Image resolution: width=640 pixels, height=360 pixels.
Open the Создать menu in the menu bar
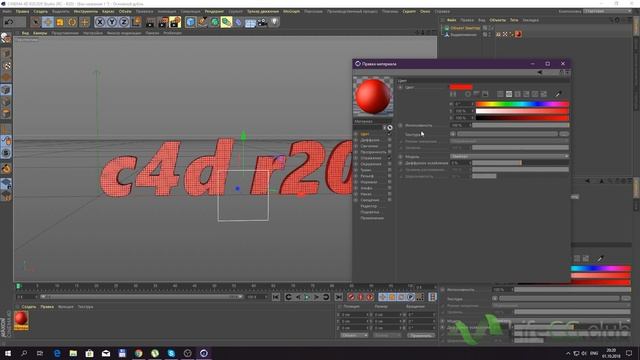click(40, 11)
